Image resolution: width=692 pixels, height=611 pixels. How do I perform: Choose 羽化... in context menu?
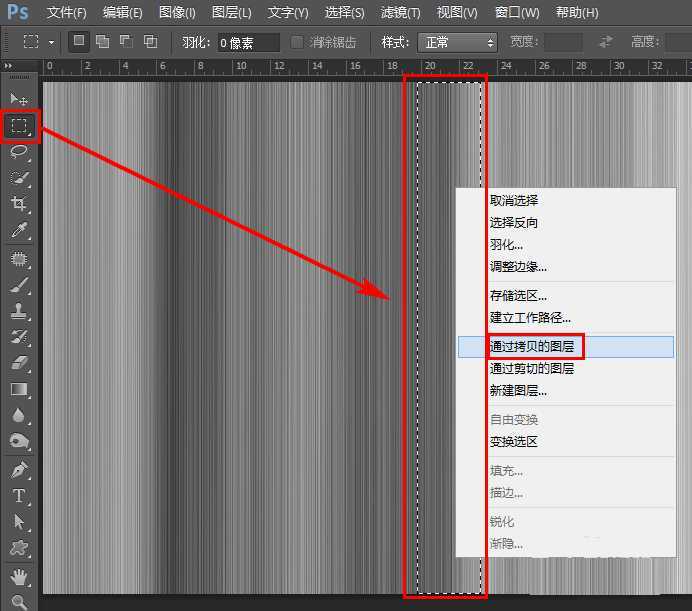point(565,245)
